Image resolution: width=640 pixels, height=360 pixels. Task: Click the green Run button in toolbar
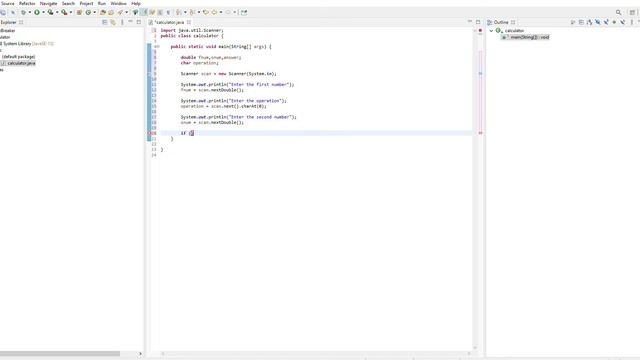pos(37,12)
